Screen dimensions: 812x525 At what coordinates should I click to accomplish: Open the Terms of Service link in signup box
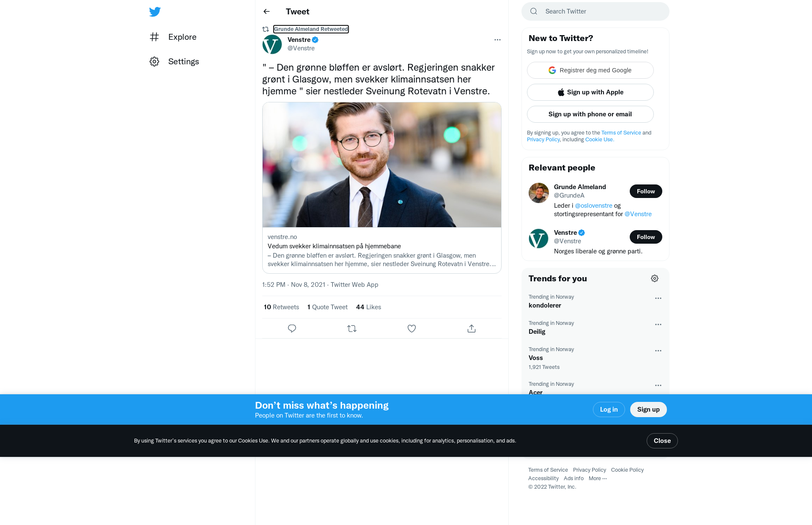pyautogui.click(x=621, y=133)
